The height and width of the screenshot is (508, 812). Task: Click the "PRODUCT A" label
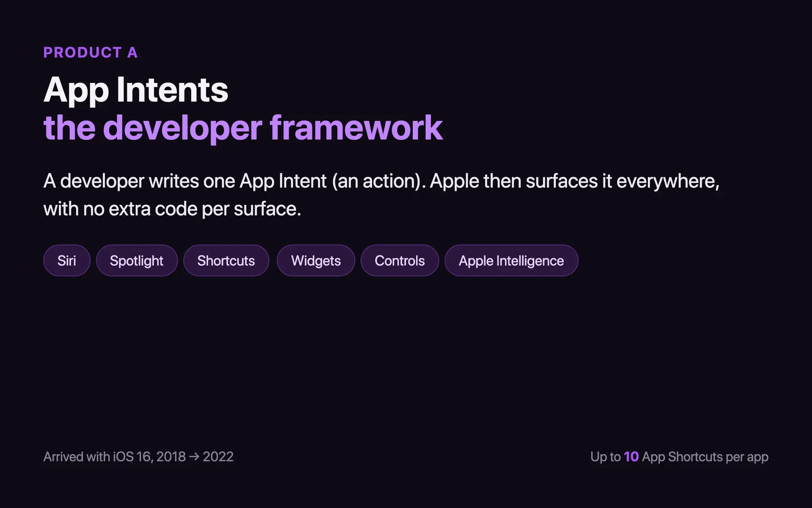point(91,52)
